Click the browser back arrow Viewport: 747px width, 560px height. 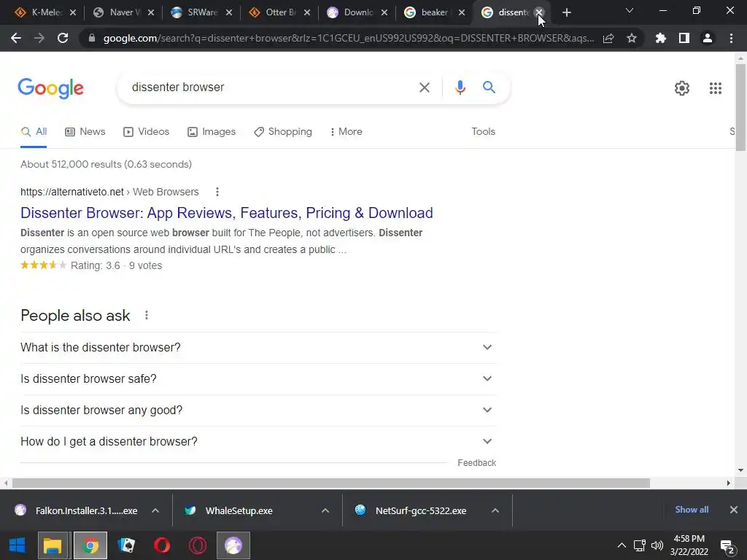[x=16, y=38]
